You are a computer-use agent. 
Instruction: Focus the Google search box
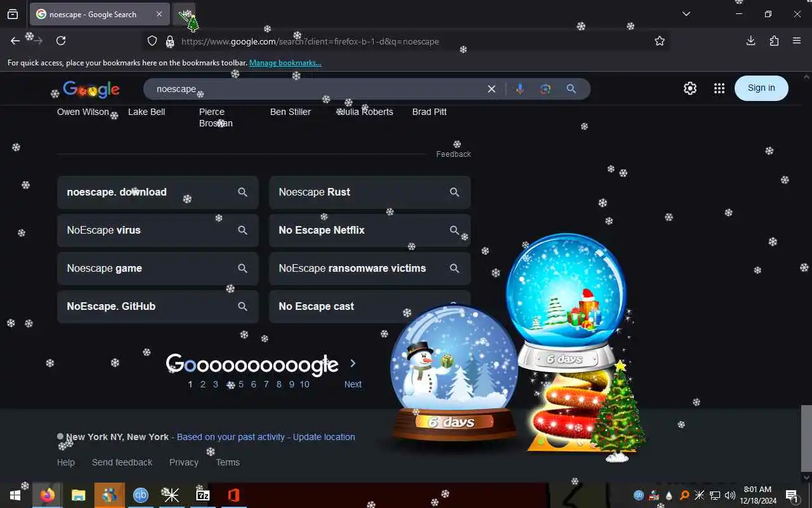317,89
